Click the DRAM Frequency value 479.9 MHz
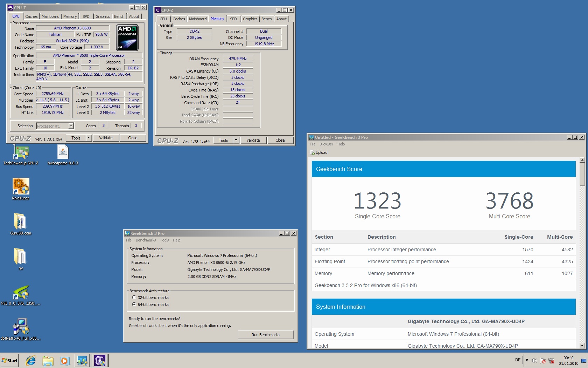Image resolution: width=588 pixels, height=368 pixels. (x=238, y=59)
